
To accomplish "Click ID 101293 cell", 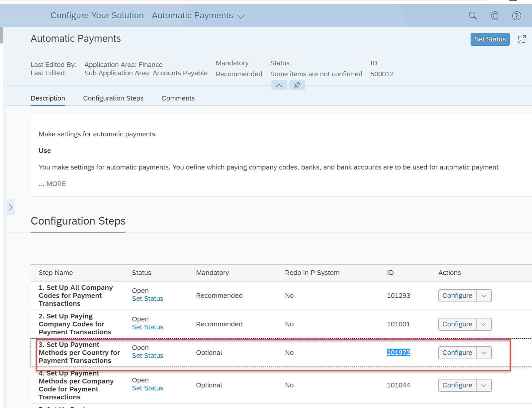I will click(x=399, y=296).
